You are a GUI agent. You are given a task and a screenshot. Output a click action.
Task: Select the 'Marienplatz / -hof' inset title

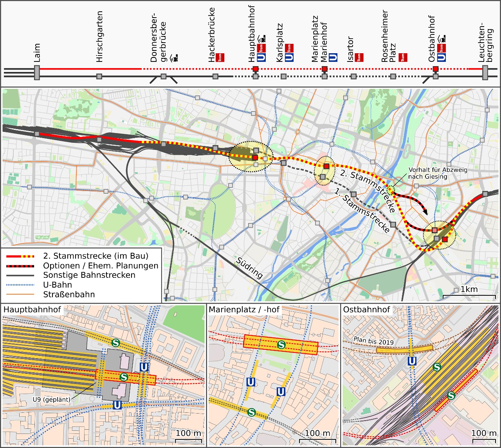coord(244,310)
